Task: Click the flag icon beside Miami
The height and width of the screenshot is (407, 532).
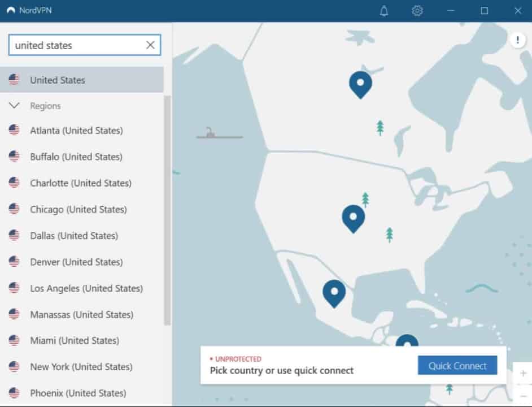Action: 14,340
